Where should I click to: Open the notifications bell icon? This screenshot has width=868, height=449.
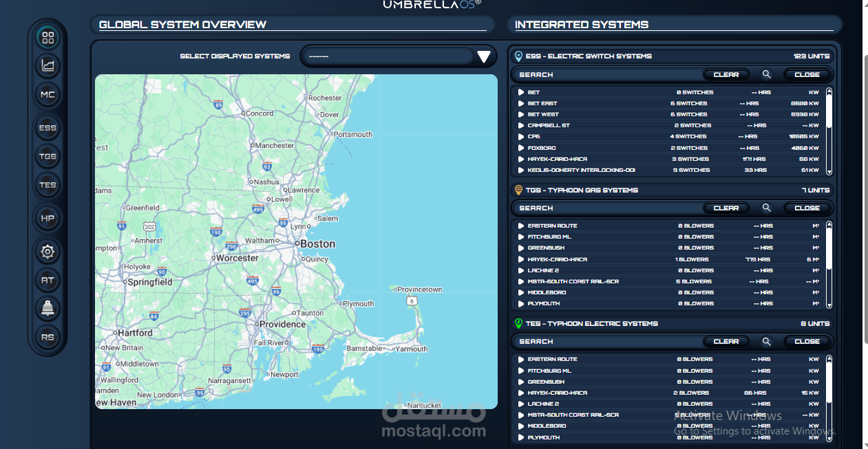coord(47,308)
